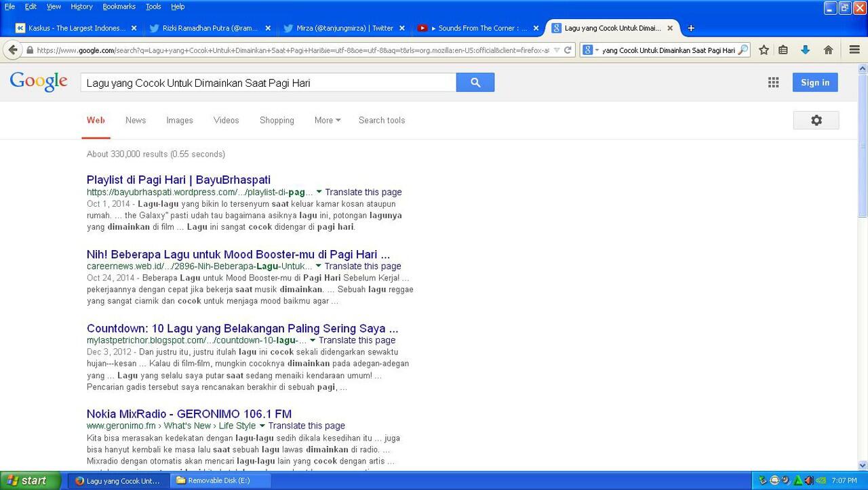Click the blue Google search button
868x490 pixels.
click(475, 82)
